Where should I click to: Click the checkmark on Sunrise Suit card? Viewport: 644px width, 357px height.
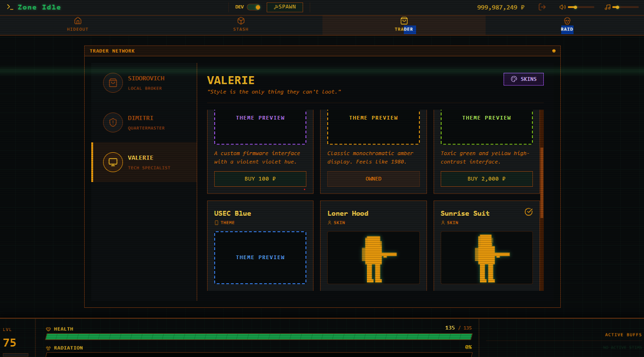(529, 212)
